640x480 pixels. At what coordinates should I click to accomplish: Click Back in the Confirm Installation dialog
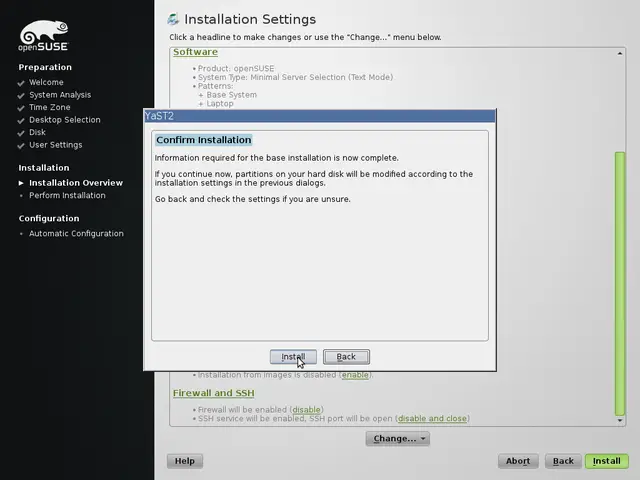point(346,357)
